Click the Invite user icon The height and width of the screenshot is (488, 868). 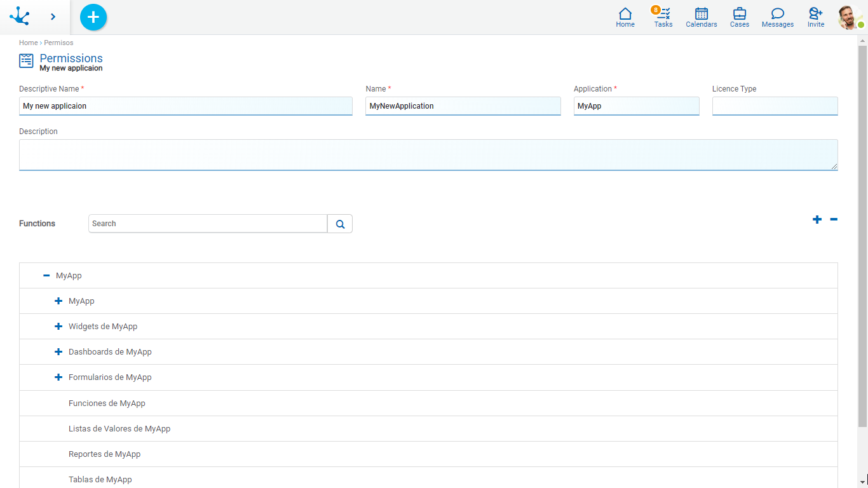pos(815,17)
